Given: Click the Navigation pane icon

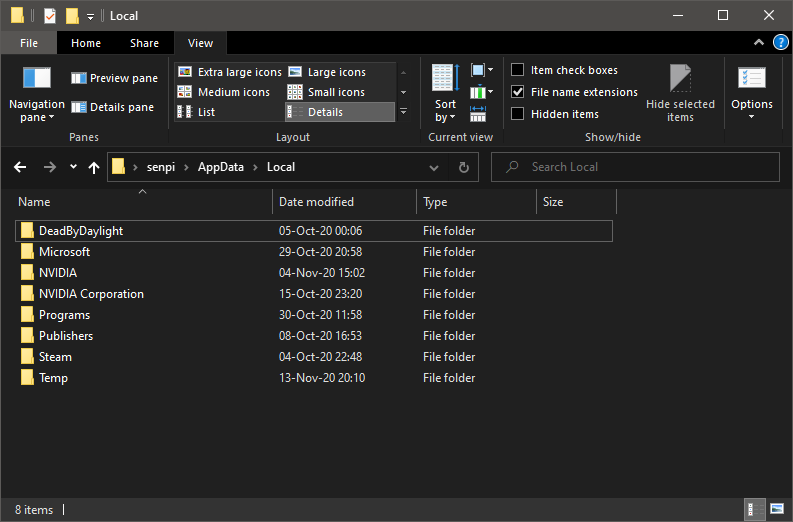Looking at the screenshot, I should click(36, 79).
